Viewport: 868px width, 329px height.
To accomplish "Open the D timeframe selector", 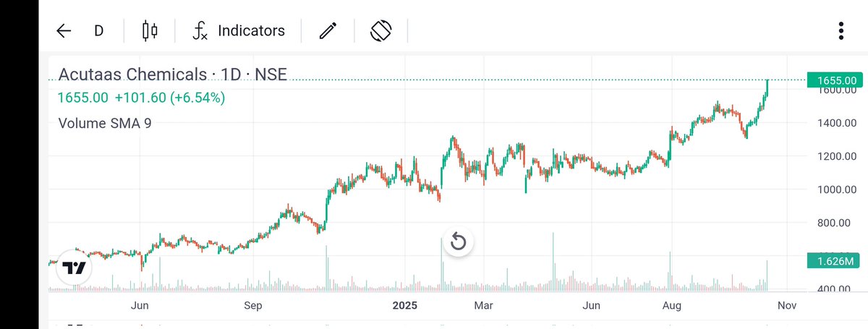I will point(99,31).
